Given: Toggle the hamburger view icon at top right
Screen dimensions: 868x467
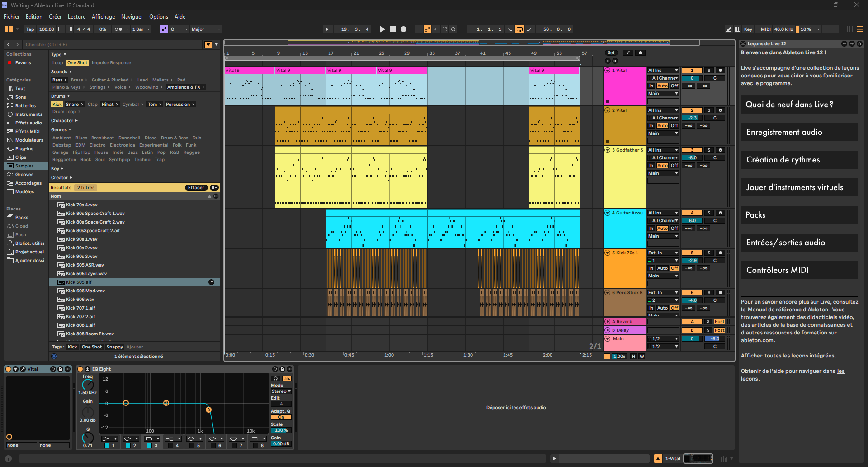Looking at the screenshot, I should (859, 29).
